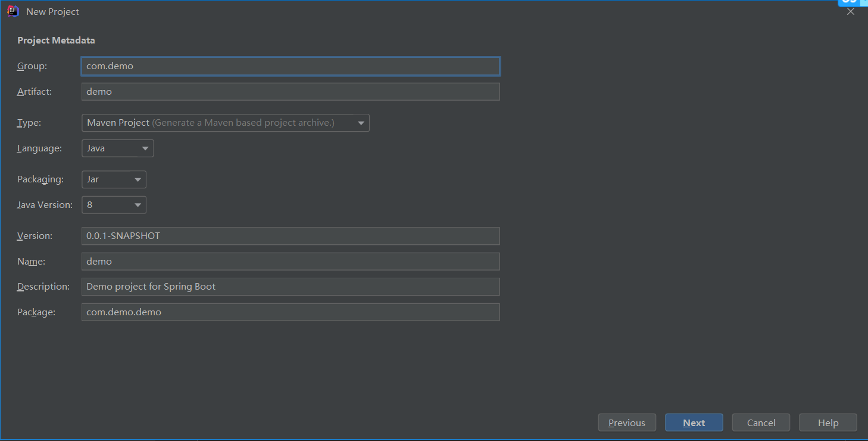The height and width of the screenshot is (441, 868).
Task: Click the Java Version label
Action: [45, 205]
